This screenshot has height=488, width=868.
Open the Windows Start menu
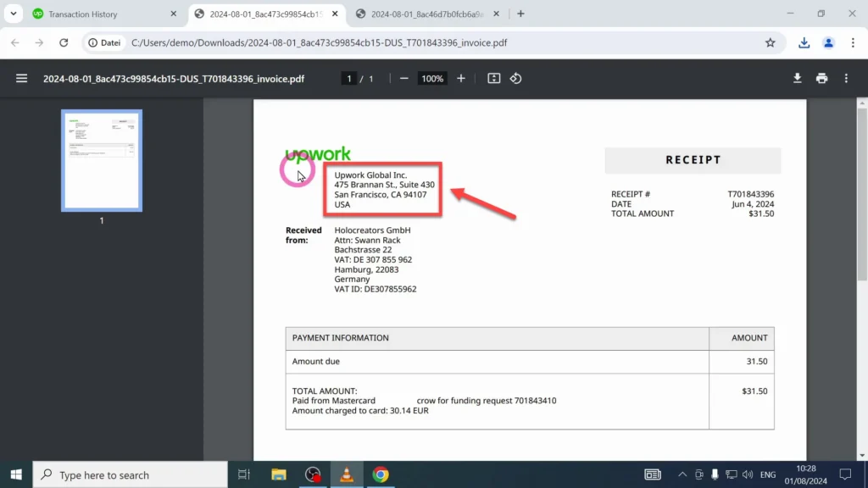click(16, 474)
